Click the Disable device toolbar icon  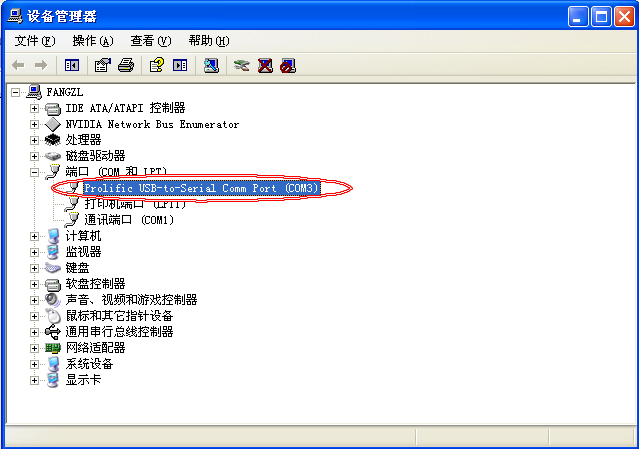coord(288,65)
